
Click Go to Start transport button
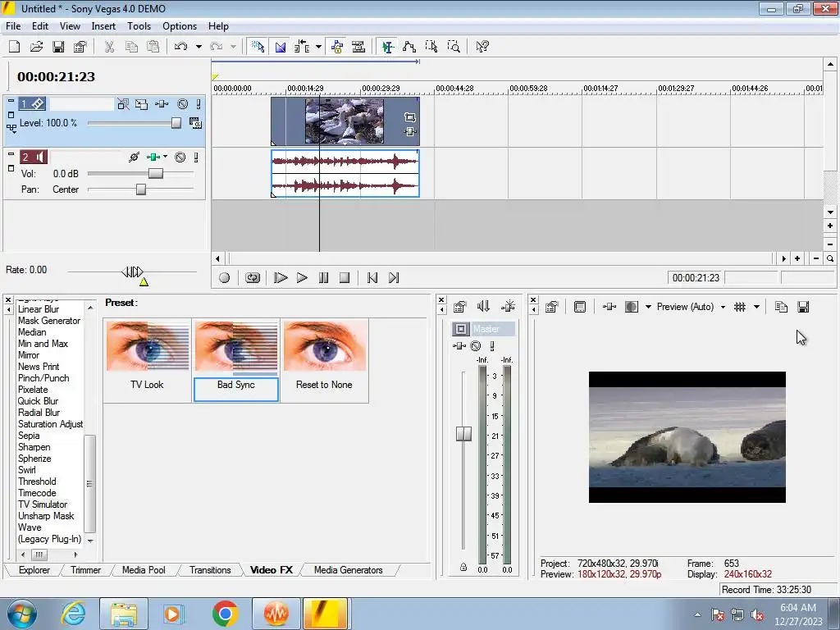(x=372, y=277)
